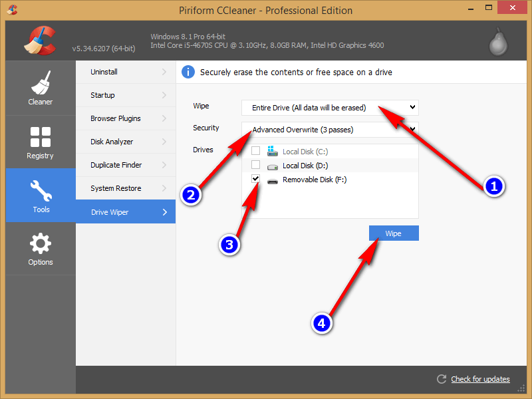Check the Local Disk (C:) checkbox
Viewport: 532px width, 399px height.
pyautogui.click(x=255, y=150)
